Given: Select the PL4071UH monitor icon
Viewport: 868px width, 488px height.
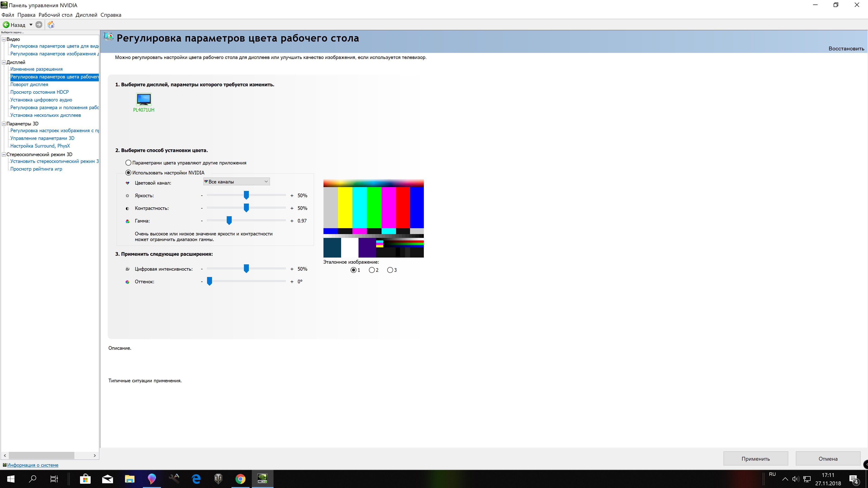Looking at the screenshot, I should coord(144,99).
